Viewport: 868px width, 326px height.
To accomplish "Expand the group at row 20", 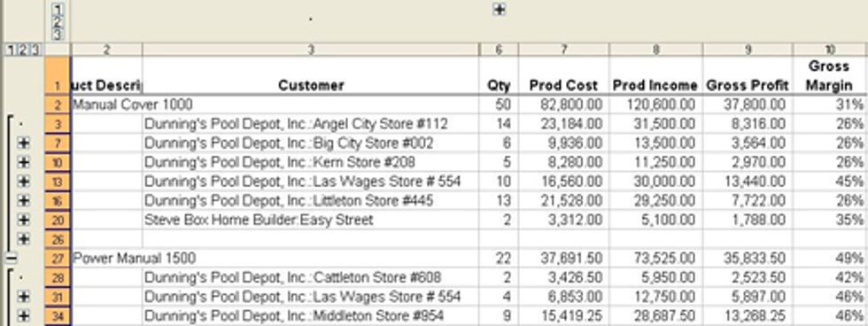I will click(23, 220).
